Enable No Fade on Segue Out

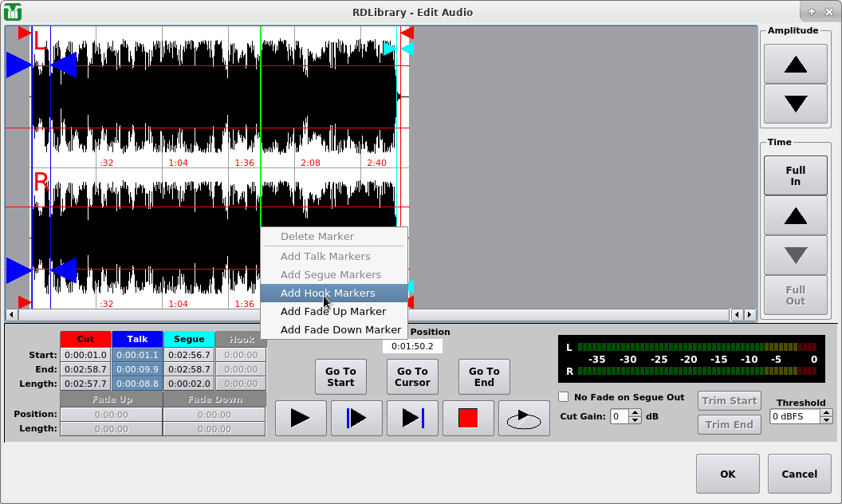click(564, 397)
